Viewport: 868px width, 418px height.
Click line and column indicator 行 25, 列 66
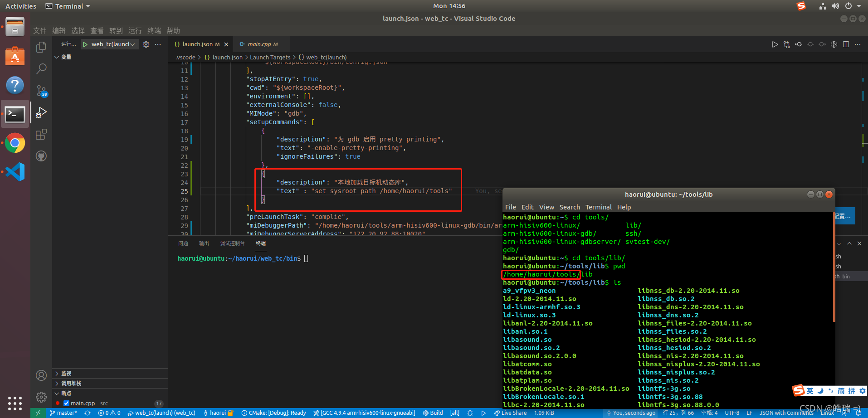coord(678,413)
